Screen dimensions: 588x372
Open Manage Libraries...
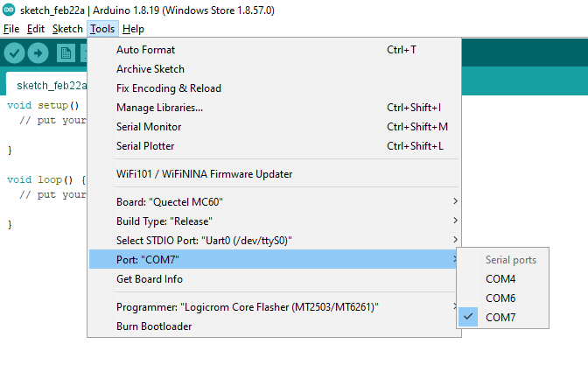[275, 108]
